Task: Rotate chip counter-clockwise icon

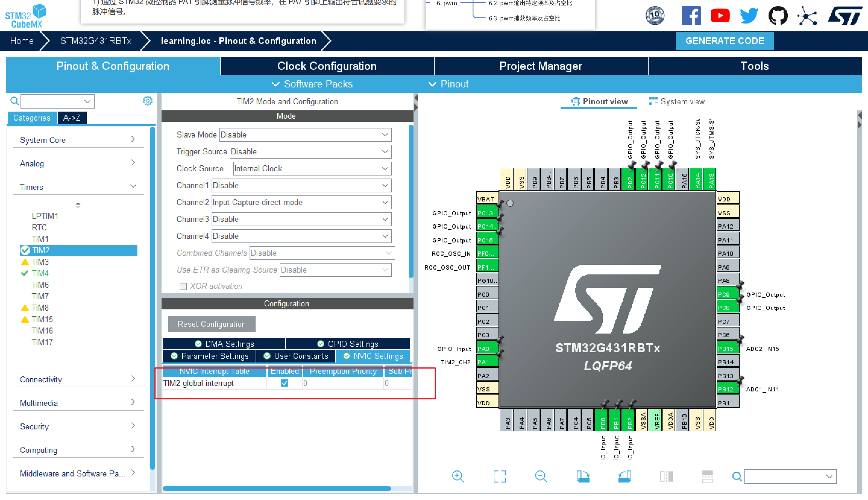Action: point(624,476)
